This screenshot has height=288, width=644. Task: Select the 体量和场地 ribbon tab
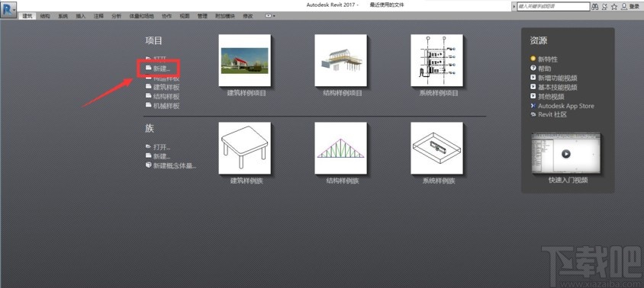click(141, 16)
